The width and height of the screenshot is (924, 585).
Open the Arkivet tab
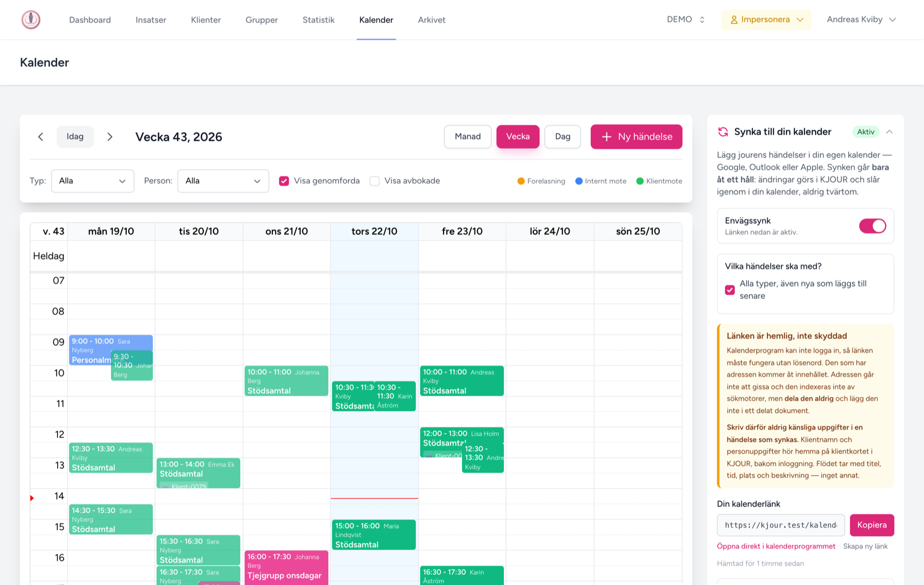tap(432, 20)
